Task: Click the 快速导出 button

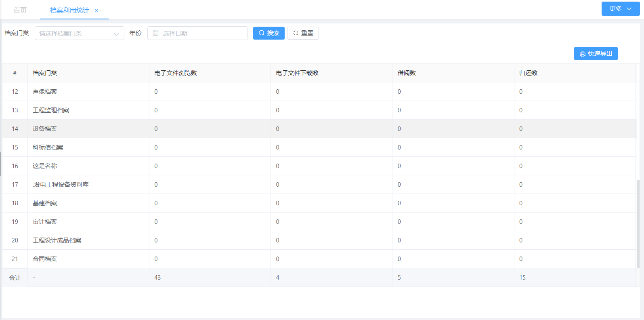Action: 596,54
